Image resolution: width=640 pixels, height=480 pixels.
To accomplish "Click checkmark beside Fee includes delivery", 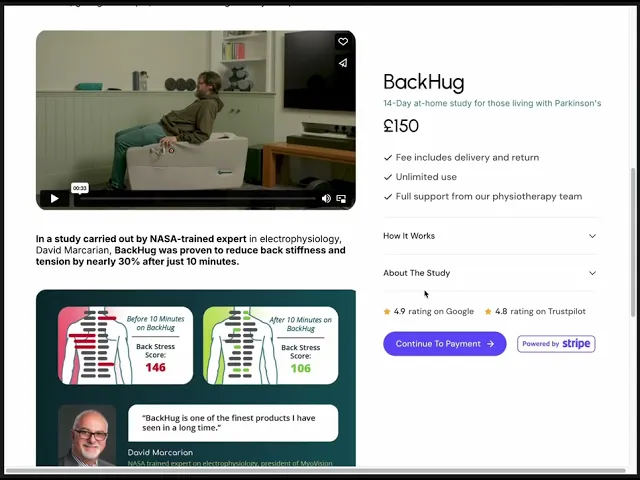I will (388, 158).
